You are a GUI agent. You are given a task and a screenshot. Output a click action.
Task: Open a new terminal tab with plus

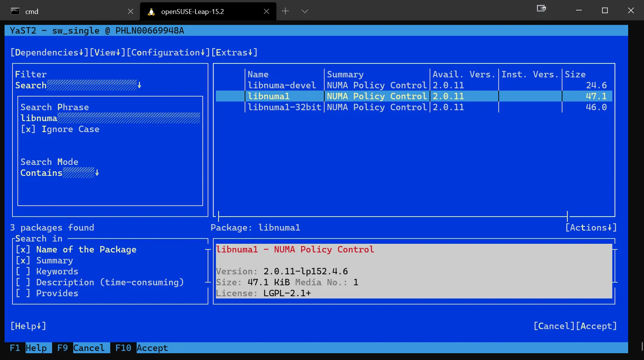coord(285,11)
